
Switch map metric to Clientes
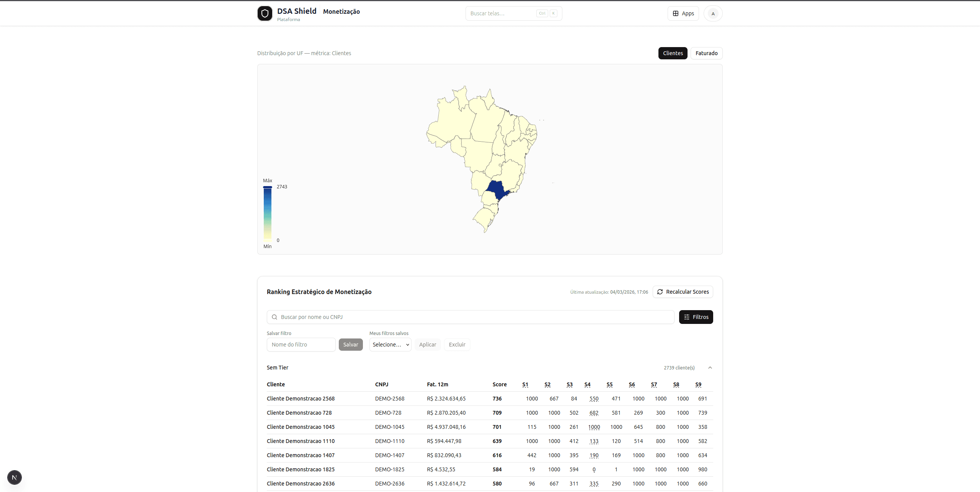tap(673, 53)
